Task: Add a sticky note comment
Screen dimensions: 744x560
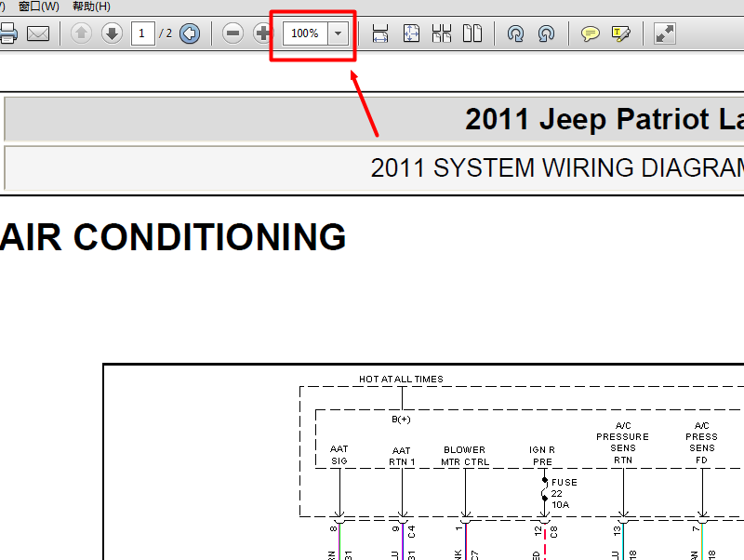Action: tap(591, 33)
